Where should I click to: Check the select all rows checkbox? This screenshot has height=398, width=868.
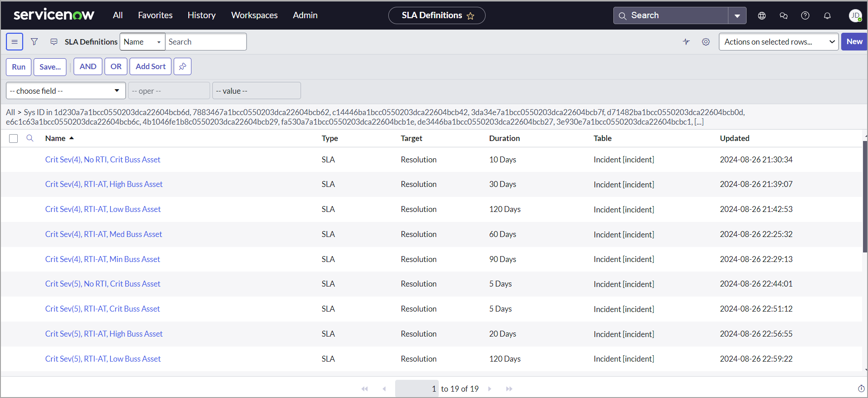point(14,138)
